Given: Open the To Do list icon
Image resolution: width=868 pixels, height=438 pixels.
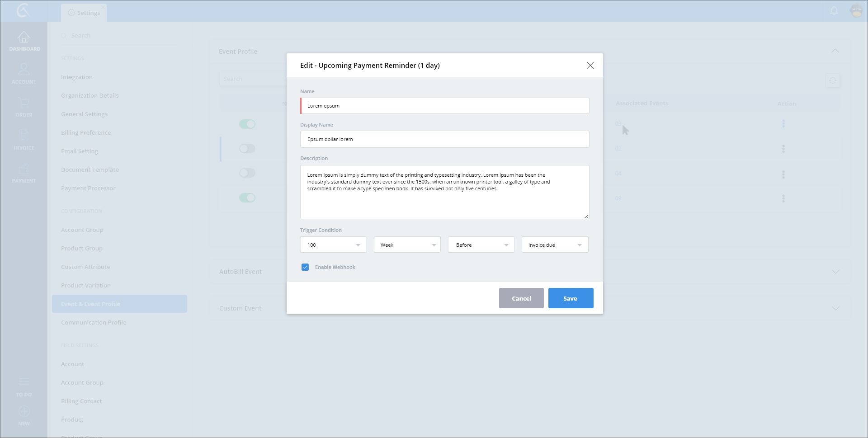Looking at the screenshot, I should [24, 382].
